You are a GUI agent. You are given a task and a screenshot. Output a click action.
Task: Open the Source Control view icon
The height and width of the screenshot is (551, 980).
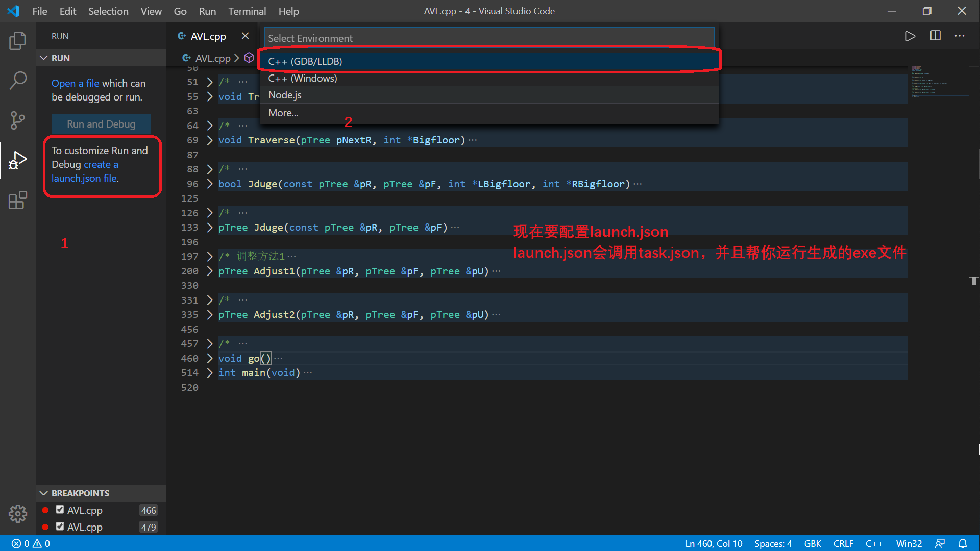tap(18, 120)
